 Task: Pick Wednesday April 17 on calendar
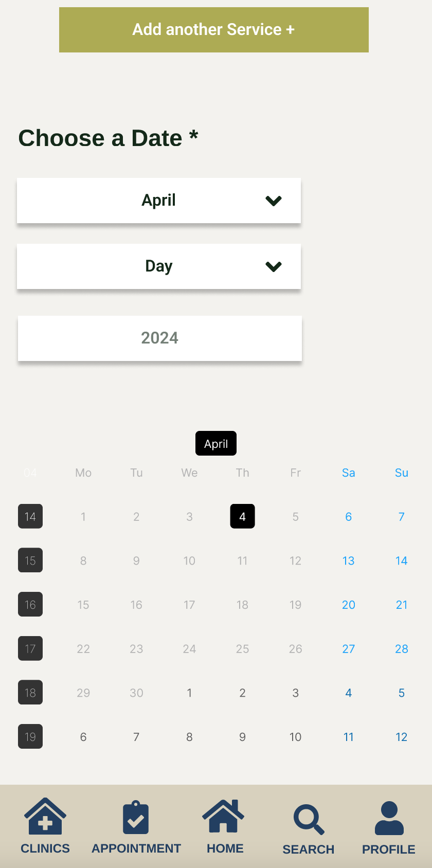(189, 605)
